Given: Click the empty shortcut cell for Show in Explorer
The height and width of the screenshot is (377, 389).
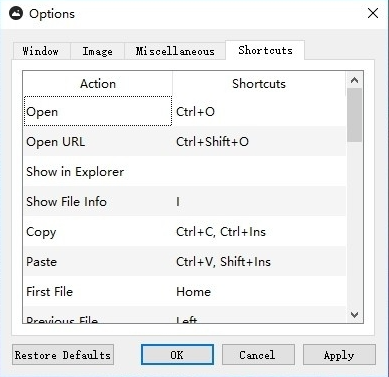Looking at the screenshot, I should click(x=259, y=171).
